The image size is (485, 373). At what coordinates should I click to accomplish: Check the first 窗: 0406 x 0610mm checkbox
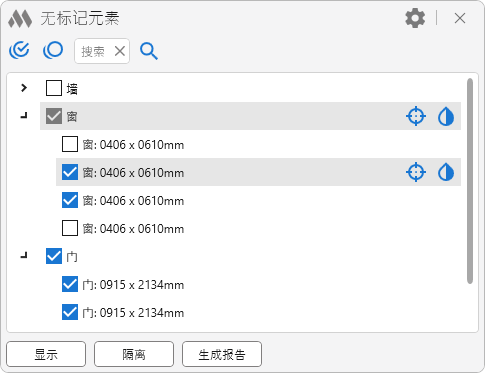point(70,144)
